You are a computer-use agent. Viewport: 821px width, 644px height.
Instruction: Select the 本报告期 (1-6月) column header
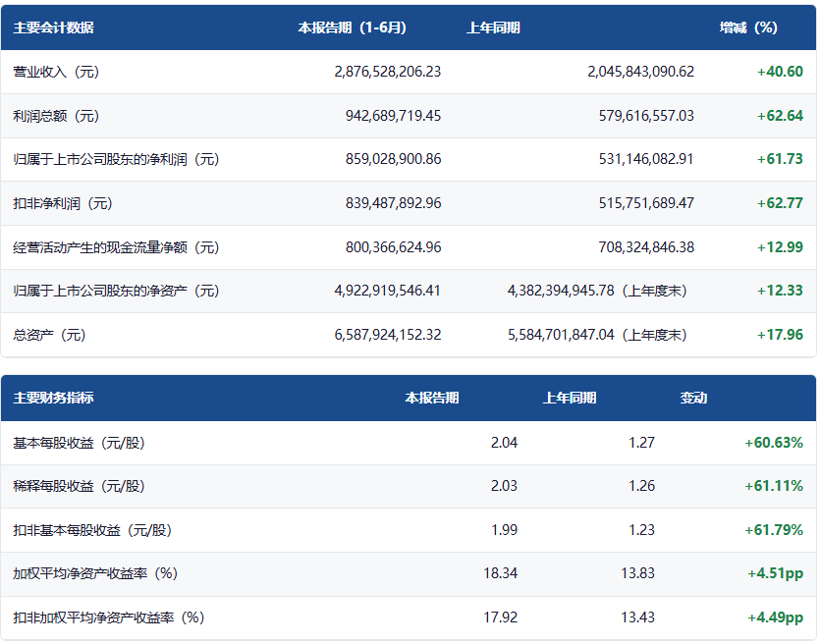(x=352, y=27)
